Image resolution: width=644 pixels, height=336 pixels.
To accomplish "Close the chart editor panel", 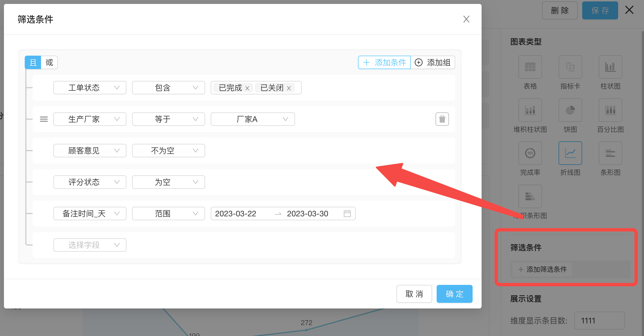I will (x=629, y=10).
